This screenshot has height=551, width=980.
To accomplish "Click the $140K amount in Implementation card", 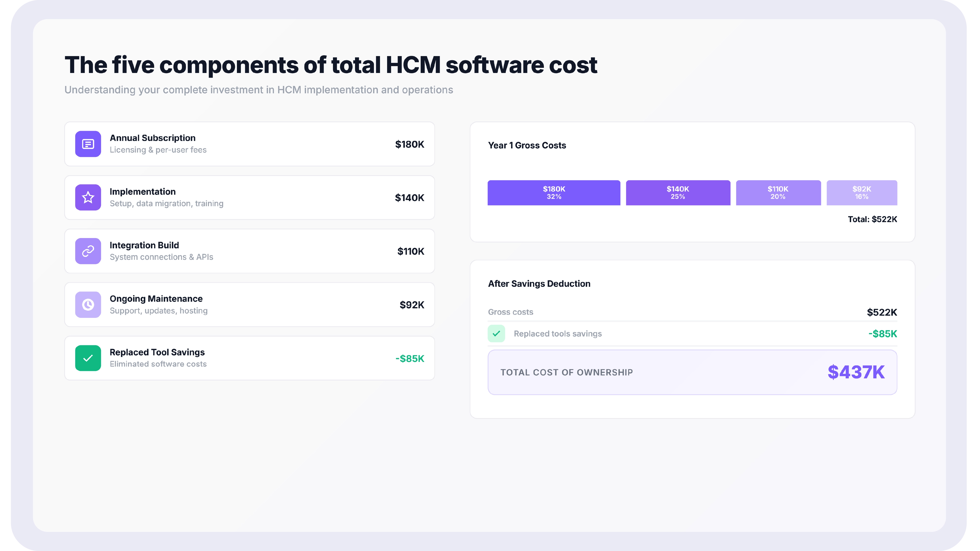I will pyautogui.click(x=409, y=198).
